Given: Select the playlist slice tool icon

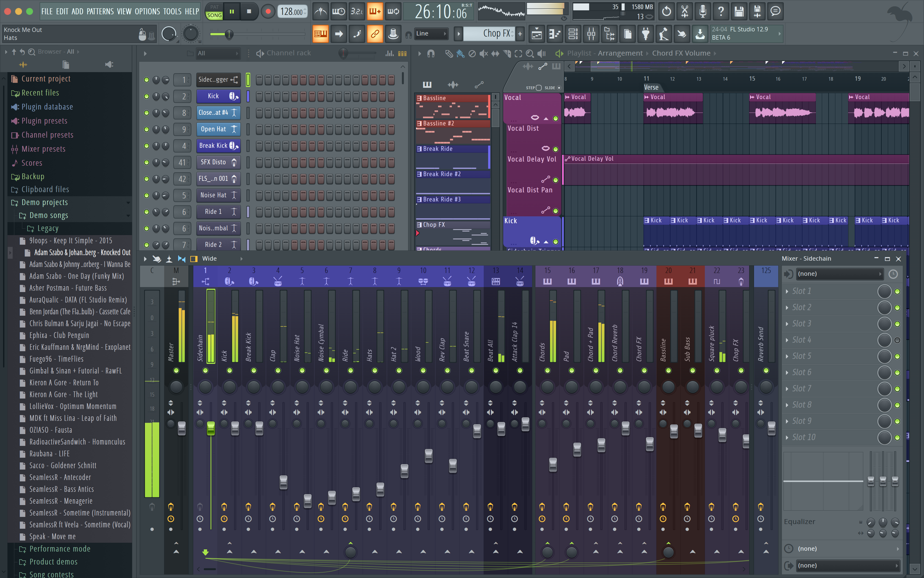Looking at the screenshot, I should coord(507,53).
